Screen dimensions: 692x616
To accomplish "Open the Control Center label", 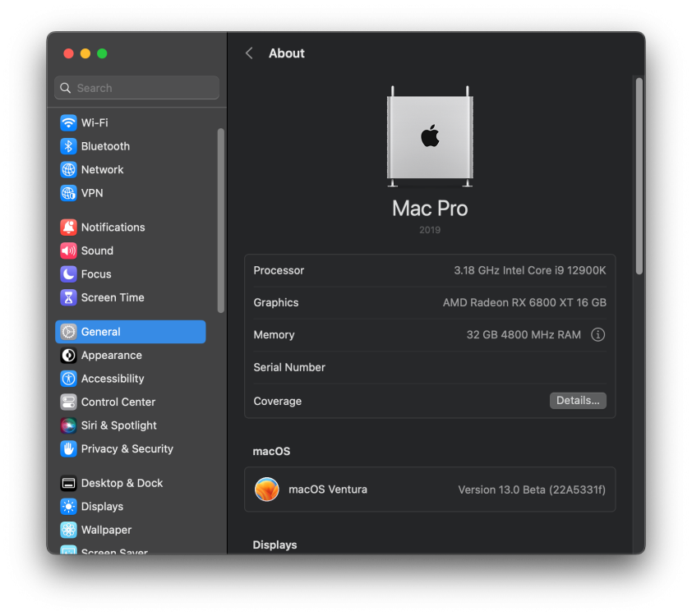I will click(118, 402).
